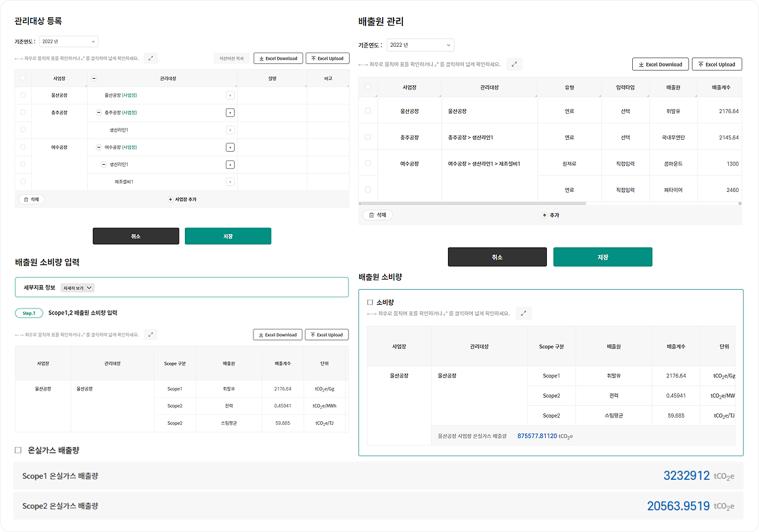759x532 pixels.
Task: Click the 제조설비1 tree row label
Action: tap(124, 182)
